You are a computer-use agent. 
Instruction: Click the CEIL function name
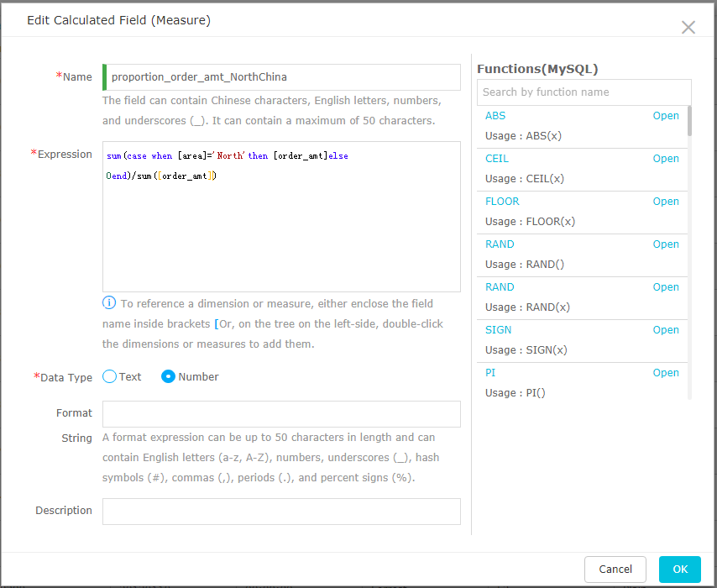tap(496, 159)
